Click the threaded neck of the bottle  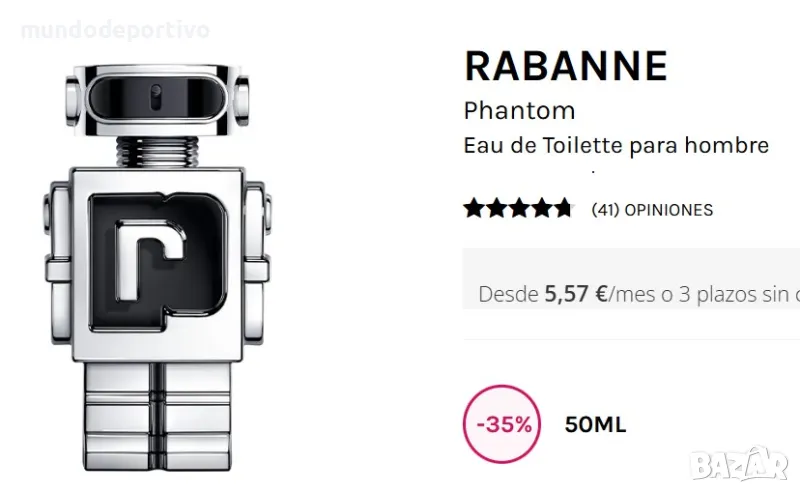click(x=157, y=153)
